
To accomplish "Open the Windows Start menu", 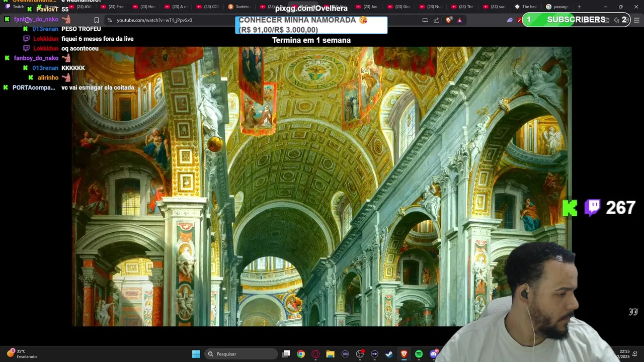I will tap(196, 354).
